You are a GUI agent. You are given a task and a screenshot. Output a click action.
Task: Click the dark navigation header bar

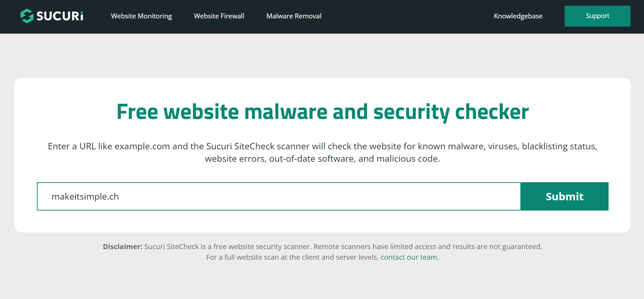pyautogui.click(x=390, y=16)
